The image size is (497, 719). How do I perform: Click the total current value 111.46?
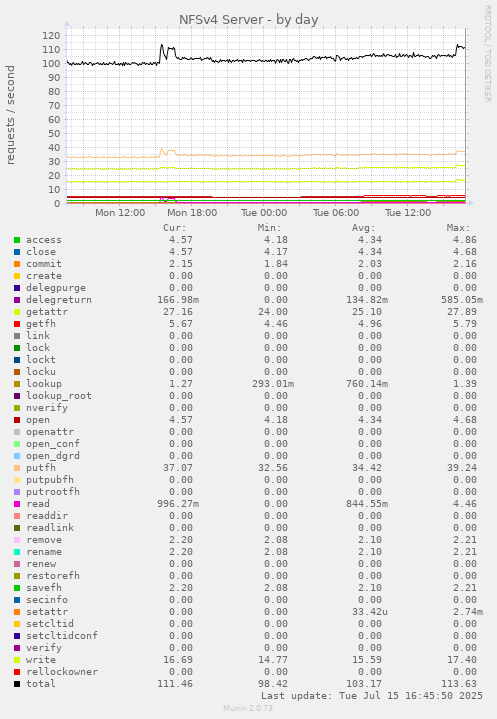tap(175, 684)
